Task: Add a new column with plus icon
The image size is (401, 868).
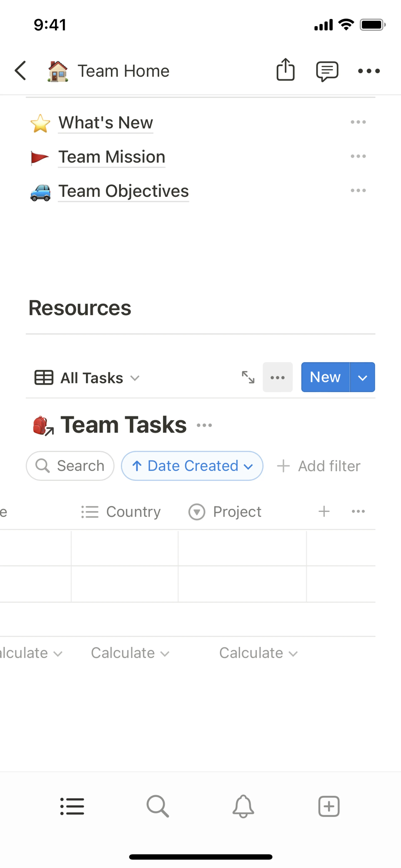Action: tap(324, 511)
